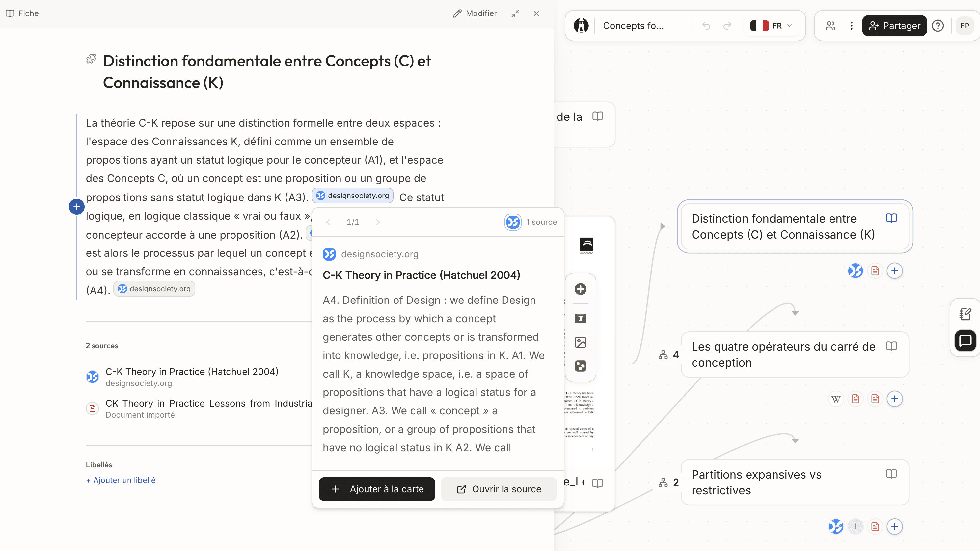
Task: Click Modifier to edit the card
Action: [475, 13]
